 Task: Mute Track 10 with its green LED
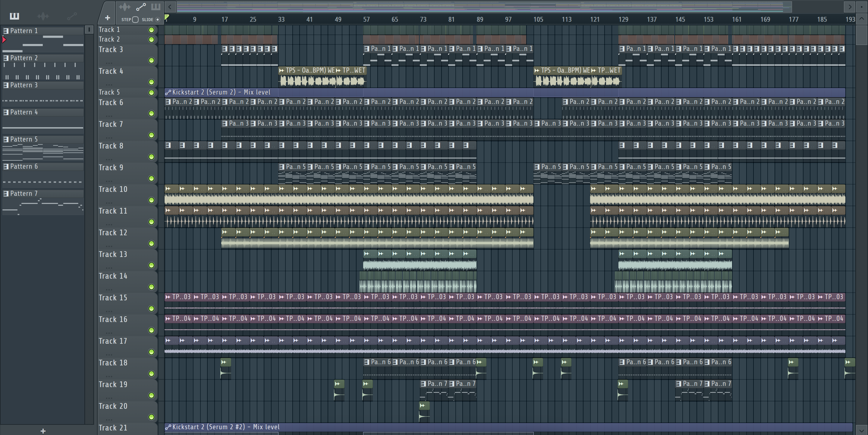coord(152,200)
